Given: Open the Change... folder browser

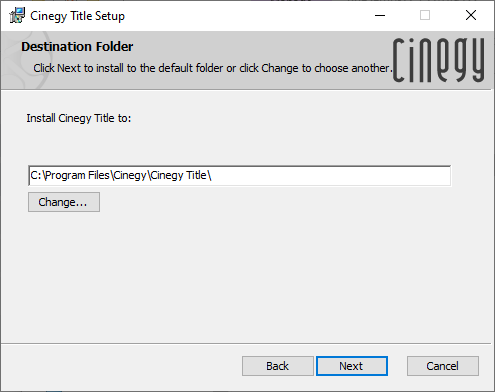Looking at the screenshot, I should 64,202.
